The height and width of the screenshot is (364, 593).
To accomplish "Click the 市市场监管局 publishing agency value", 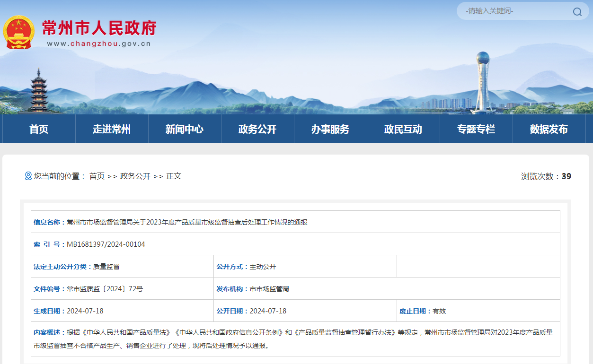I will (269, 289).
